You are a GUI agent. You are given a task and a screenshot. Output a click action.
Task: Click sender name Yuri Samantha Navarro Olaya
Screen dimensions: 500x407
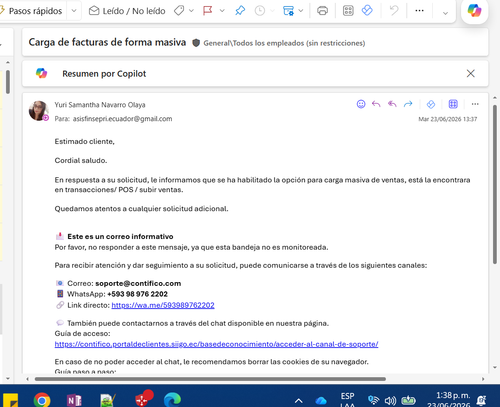(100, 105)
